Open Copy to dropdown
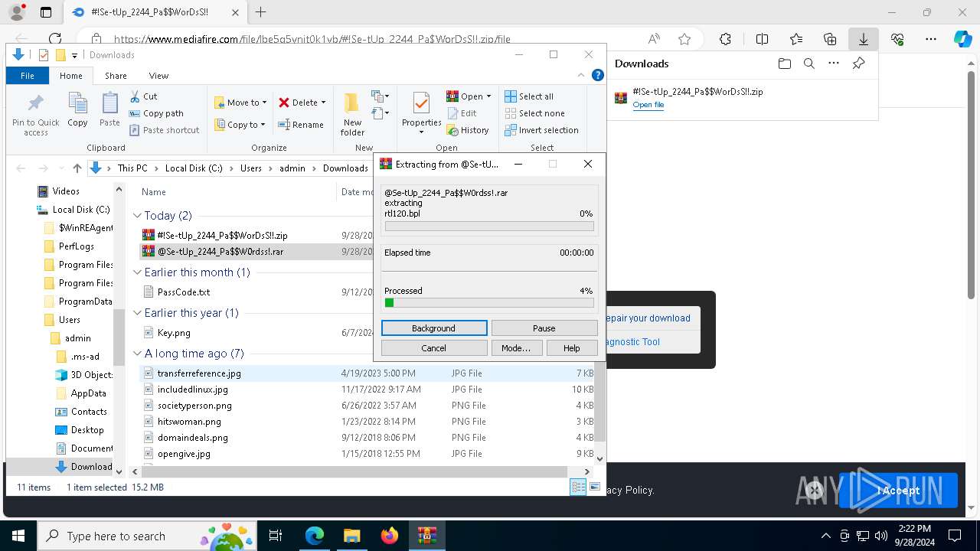This screenshot has width=980, height=551. (x=240, y=125)
